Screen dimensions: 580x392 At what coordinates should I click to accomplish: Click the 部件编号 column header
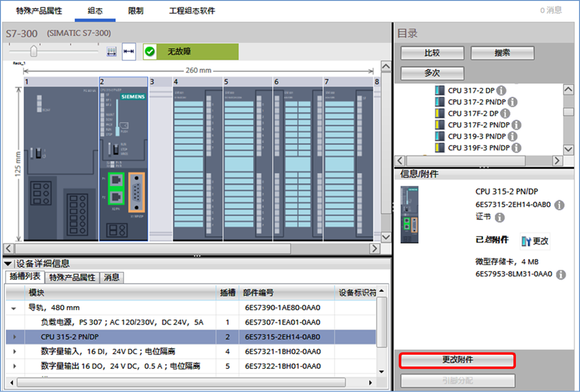coord(287,293)
